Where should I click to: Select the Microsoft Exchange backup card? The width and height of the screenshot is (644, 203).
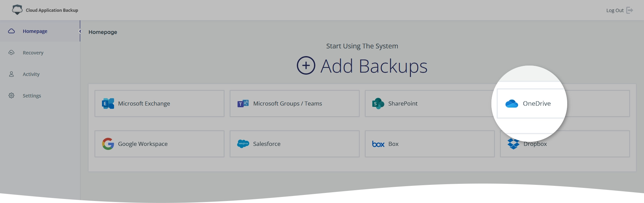click(159, 104)
